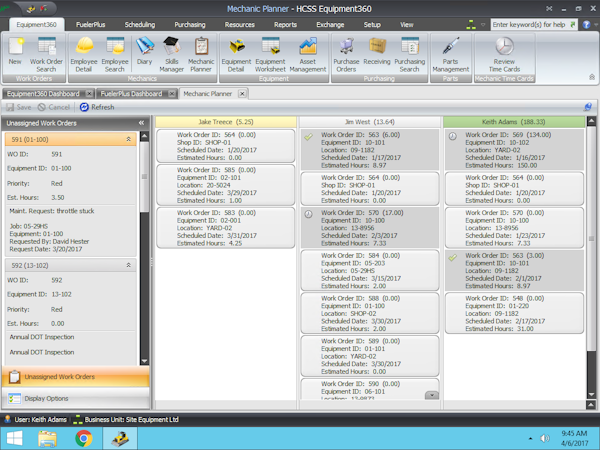This screenshot has height=450, width=600.
Task: Click the Save toolbar button
Action: click(19, 107)
